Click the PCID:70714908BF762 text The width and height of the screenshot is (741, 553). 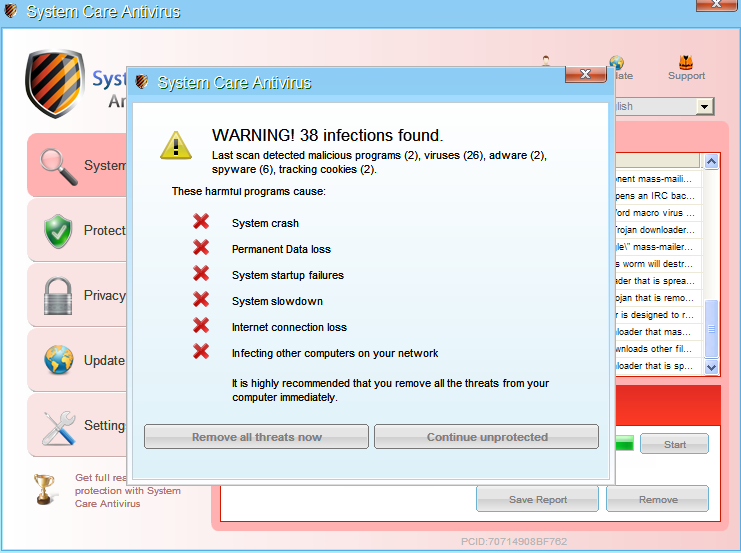pyautogui.click(x=514, y=541)
